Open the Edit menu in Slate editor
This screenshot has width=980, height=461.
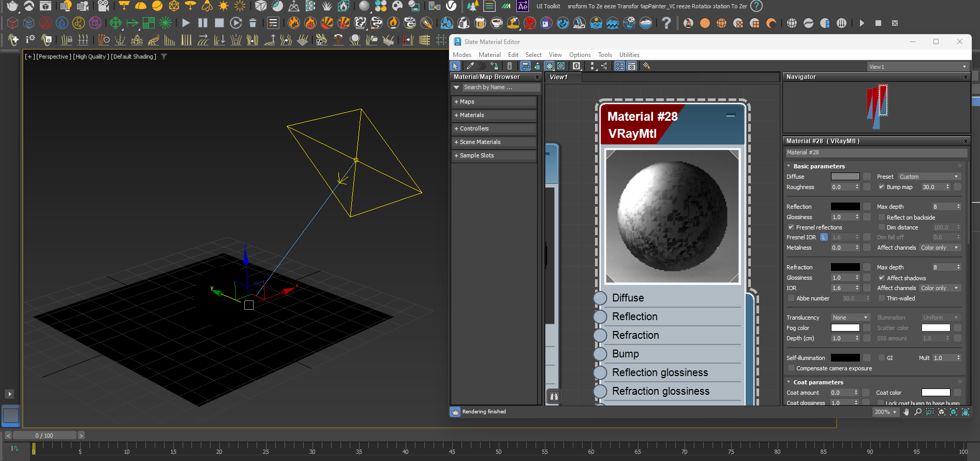[513, 55]
